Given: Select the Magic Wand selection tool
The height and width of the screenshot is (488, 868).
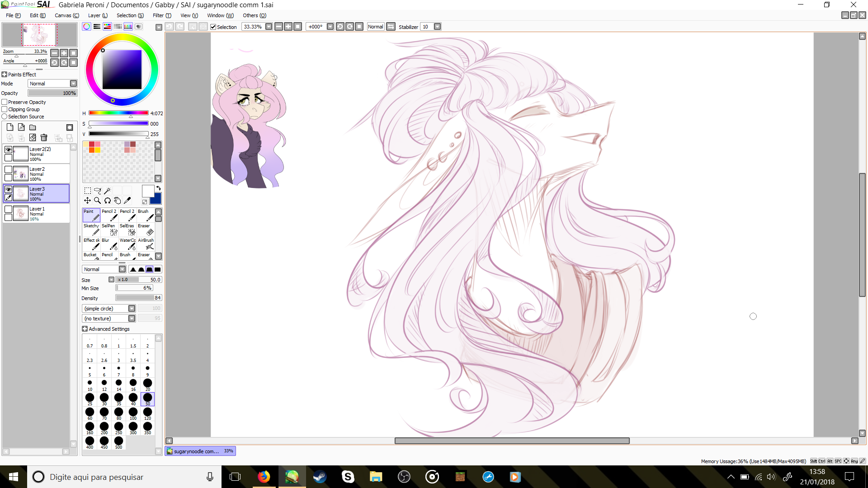Looking at the screenshot, I should pos(108,191).
